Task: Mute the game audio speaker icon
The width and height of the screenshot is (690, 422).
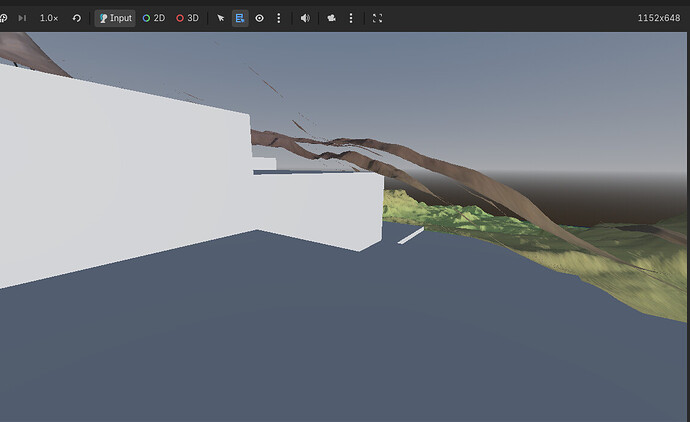Action: [305, 18]
